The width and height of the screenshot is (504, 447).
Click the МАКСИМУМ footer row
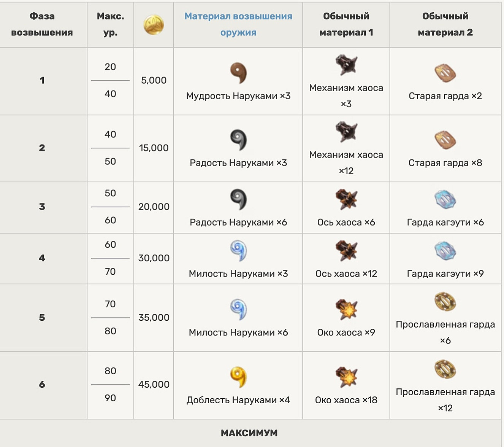249,433
